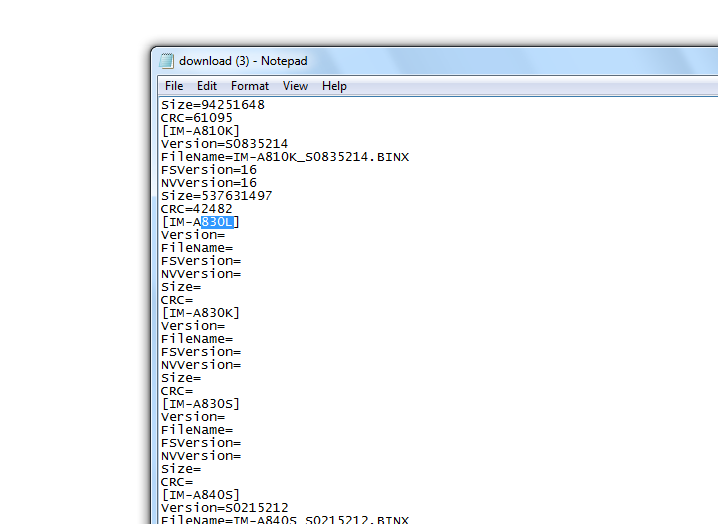Click the line 'CRC=42482'
Screen dimensions: 718x524
(x=196, y=209)
